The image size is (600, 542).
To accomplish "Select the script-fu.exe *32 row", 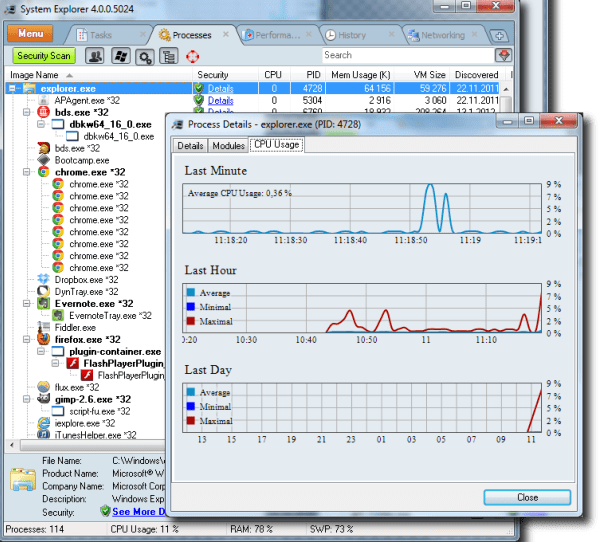I will click(99, 411).
